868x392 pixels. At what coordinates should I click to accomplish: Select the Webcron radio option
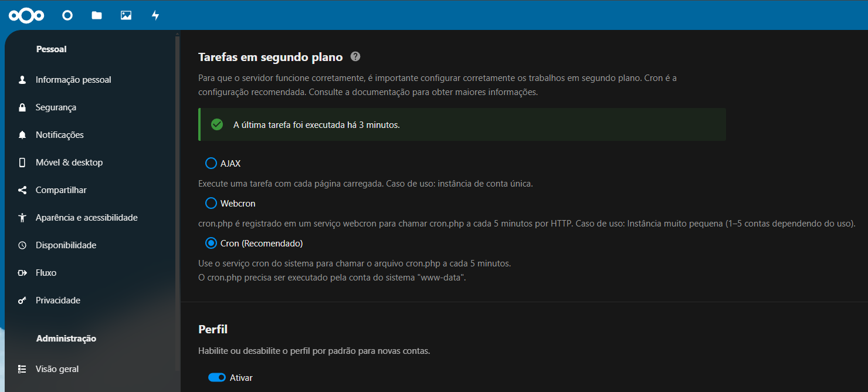(x=211, y=203)
